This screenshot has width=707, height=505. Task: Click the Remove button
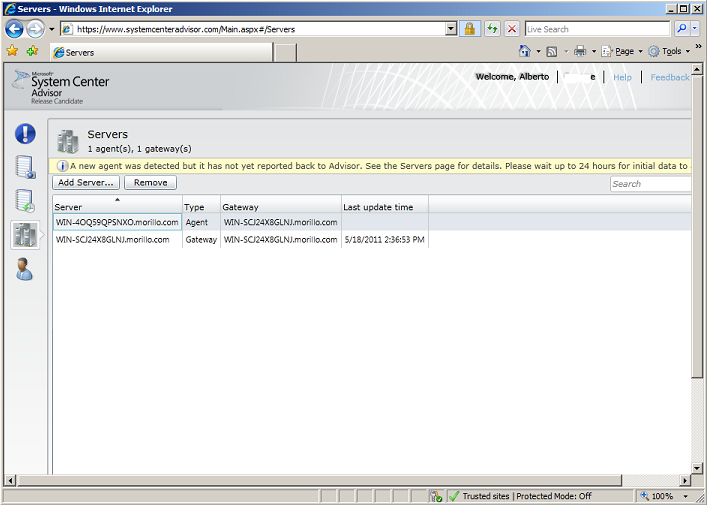[x=150, y=183]
